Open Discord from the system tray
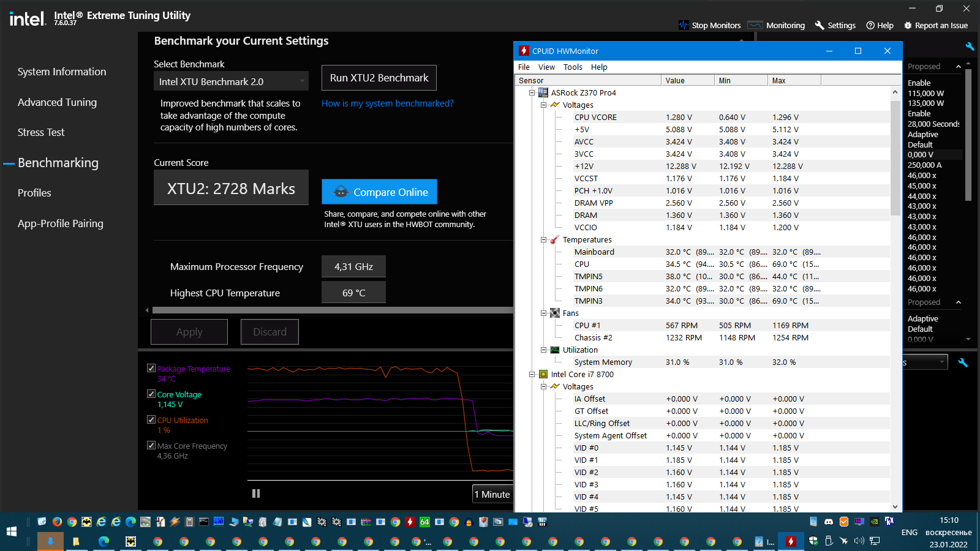 pyautogui.click(x=829, y=522)
